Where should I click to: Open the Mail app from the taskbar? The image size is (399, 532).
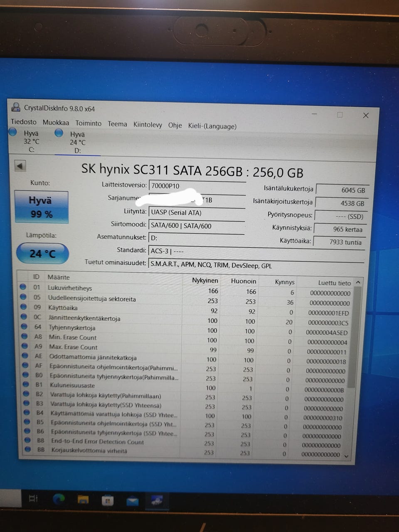pos(133,501)
